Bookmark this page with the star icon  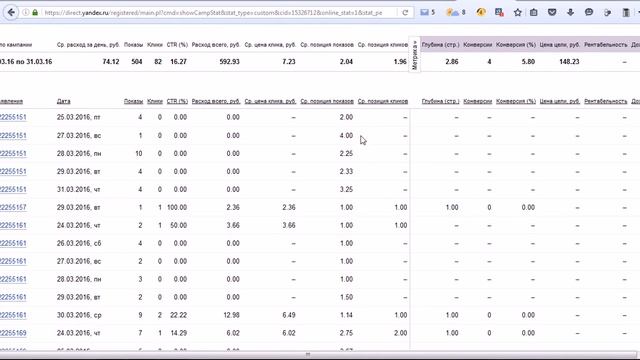pyautogui.click(x=518, y=12)
